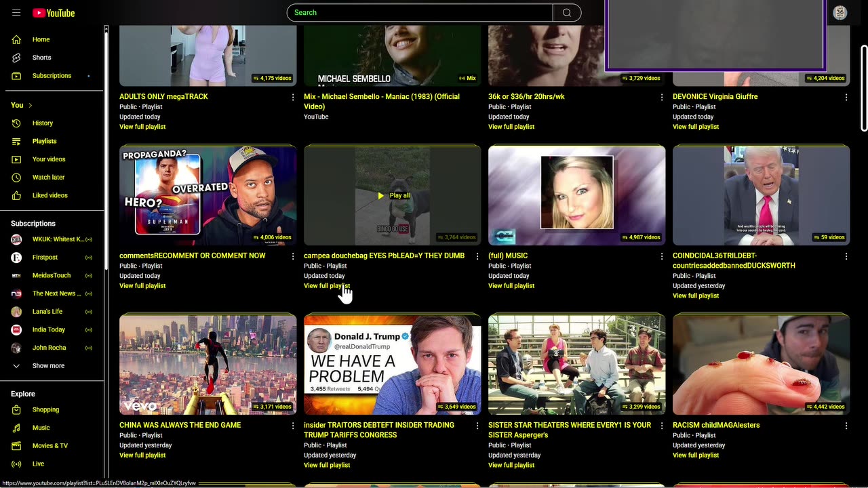
Task: Open options for insider TRAITORS playlist
Action: point(477,426)
